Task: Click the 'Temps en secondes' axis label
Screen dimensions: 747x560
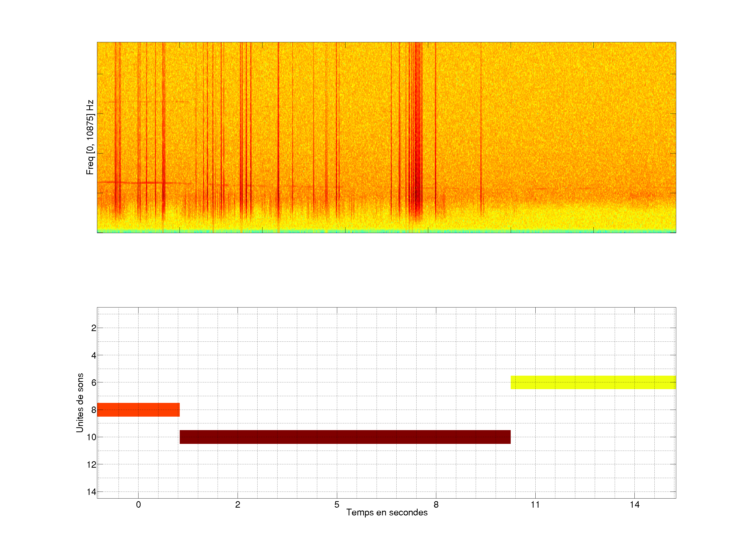Action: (x=387, y=512)
